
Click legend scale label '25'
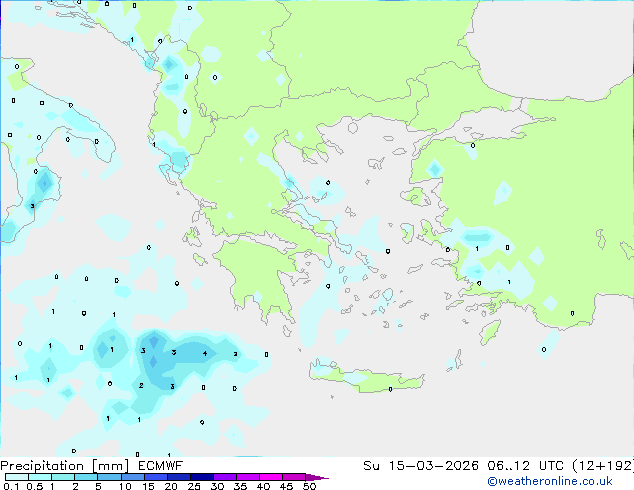194,486
